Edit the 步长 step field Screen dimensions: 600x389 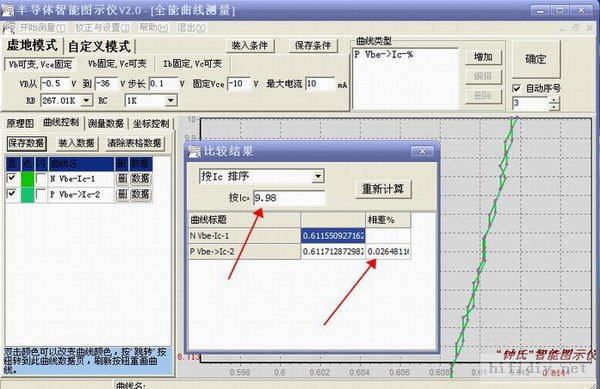(x=163, y=83)
